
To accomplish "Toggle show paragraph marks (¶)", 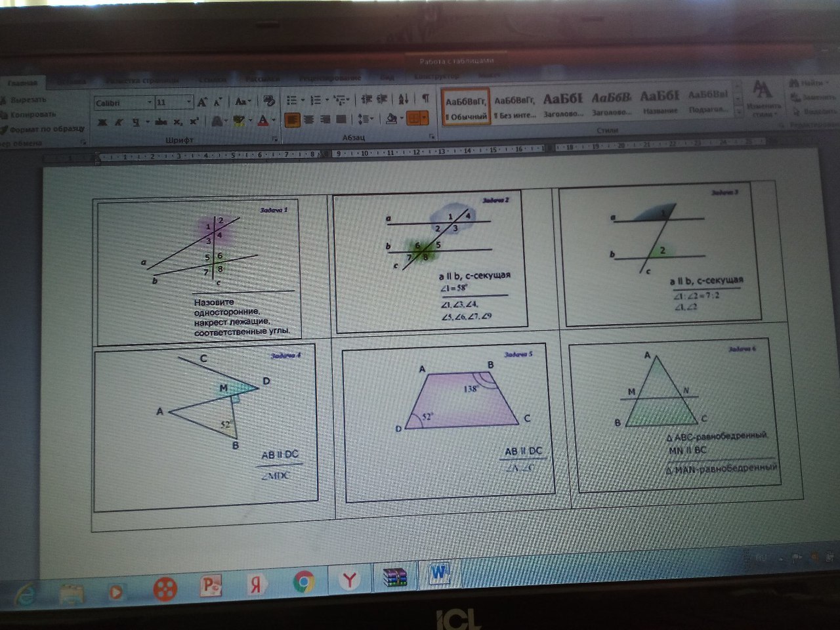I will click(425, 98).
